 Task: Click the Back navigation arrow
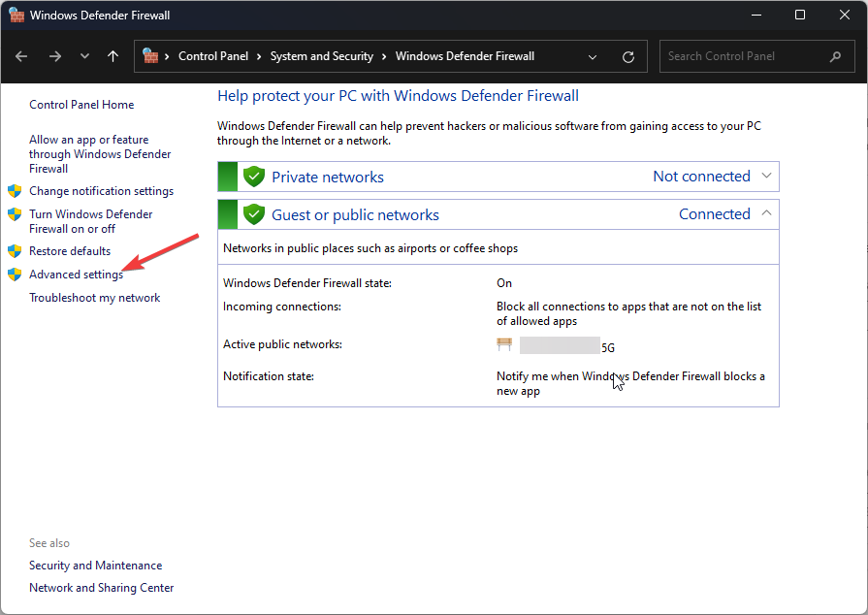point(22,56)
